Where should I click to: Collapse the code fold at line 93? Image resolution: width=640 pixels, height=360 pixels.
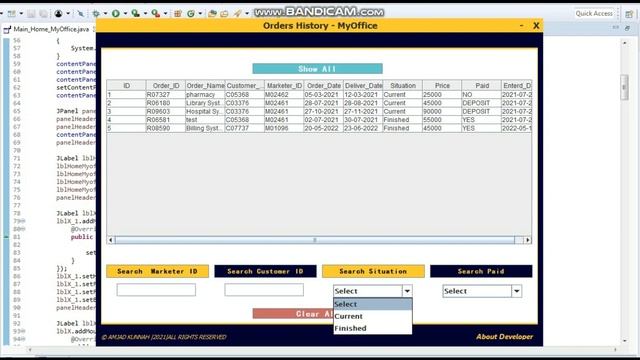[24, 331]
